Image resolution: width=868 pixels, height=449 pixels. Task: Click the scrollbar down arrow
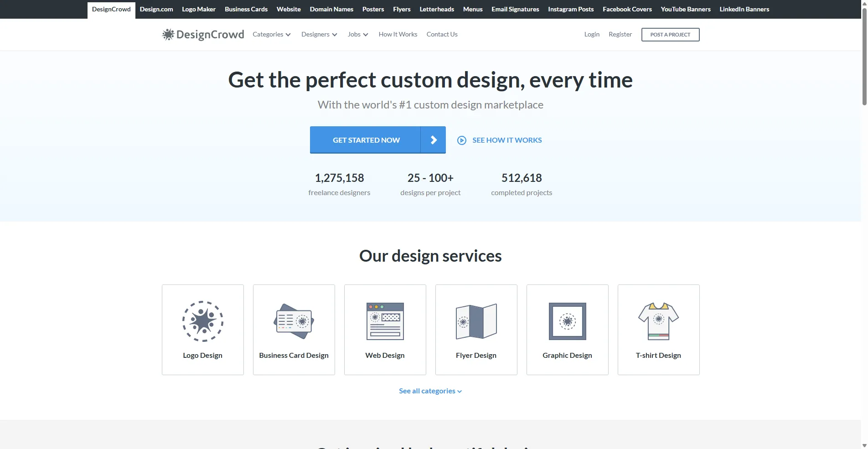864,445
